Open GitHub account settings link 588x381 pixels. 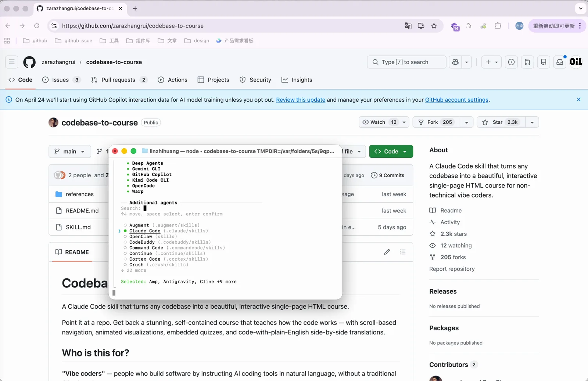[x=457, y=100]
